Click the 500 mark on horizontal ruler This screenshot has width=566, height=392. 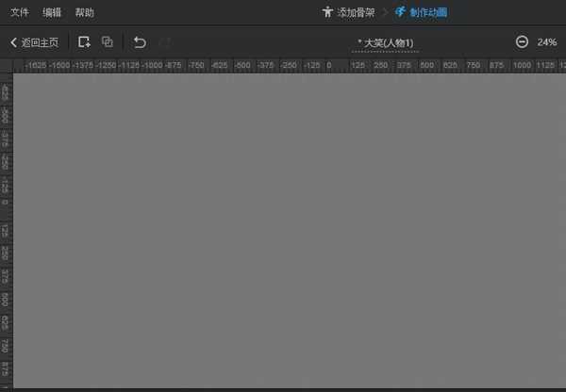click(x=426, y=65)
